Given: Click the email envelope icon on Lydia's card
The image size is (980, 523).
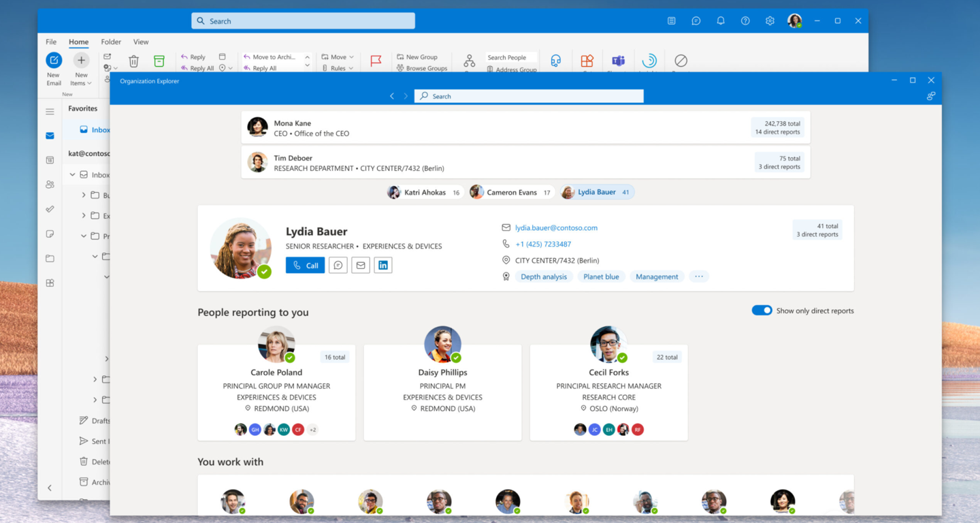Looking at the screenshot, I should click(360, 265).
